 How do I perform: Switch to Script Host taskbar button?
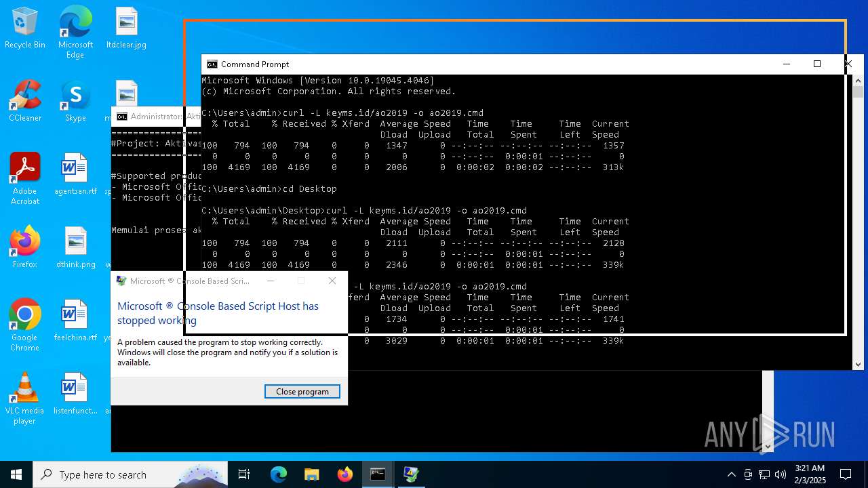[411, 474]
